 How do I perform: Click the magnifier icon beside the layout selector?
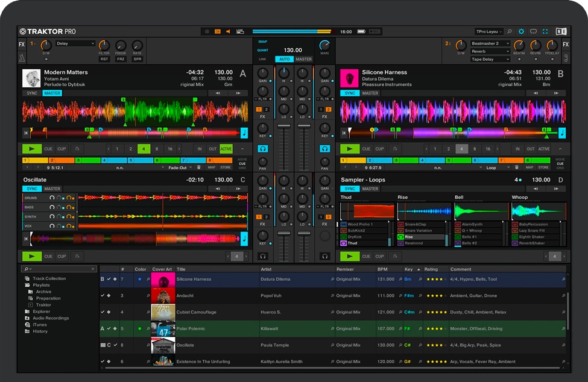[x=510, y=31]
